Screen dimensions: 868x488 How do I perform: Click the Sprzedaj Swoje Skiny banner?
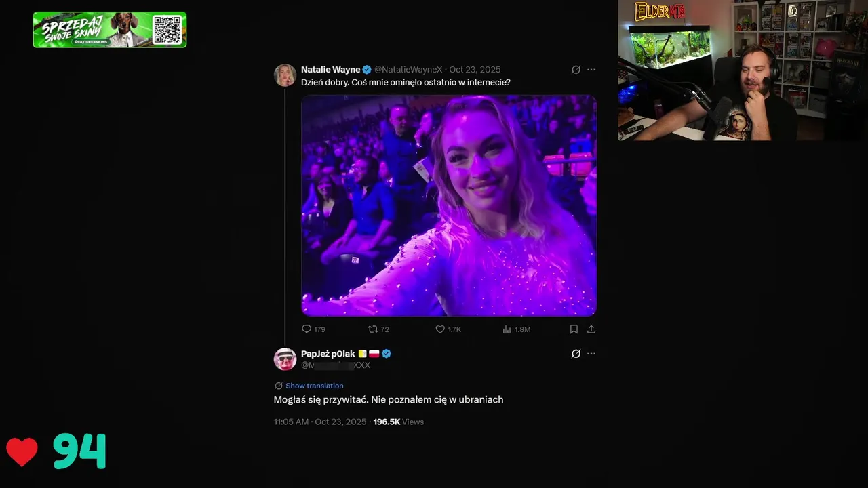[x=110, y=30]
